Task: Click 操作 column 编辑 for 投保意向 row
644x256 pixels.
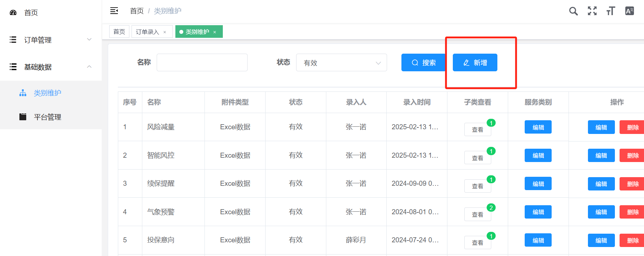Action: 601,240
